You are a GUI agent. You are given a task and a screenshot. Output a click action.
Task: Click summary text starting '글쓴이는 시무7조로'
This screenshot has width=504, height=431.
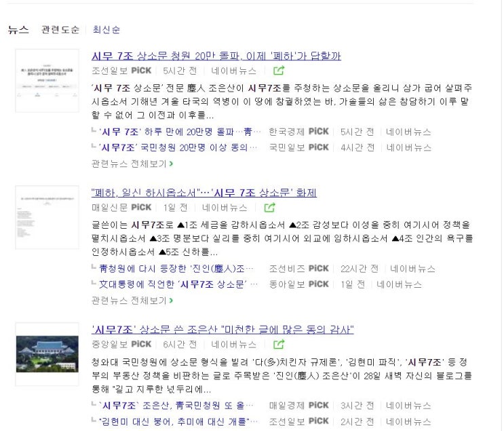(282, 238)
